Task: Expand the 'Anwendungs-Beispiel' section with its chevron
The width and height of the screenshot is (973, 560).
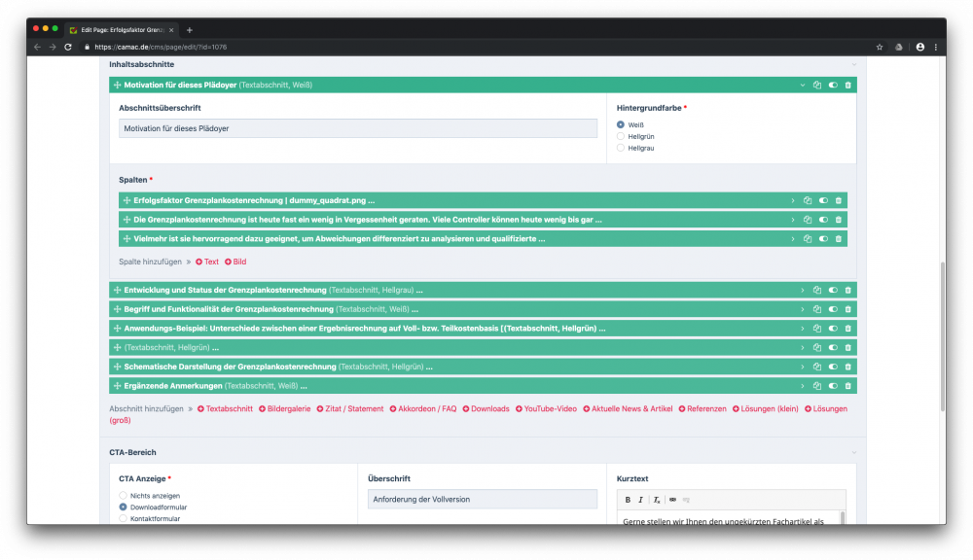Action: tap(803, 329)
